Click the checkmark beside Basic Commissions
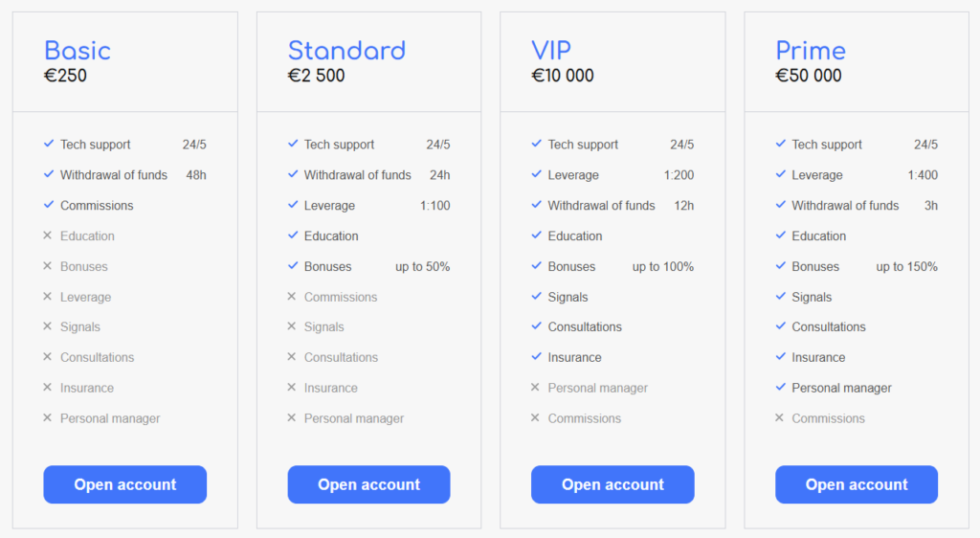Screen dimensions: 980x538 [x=49, y=205]
